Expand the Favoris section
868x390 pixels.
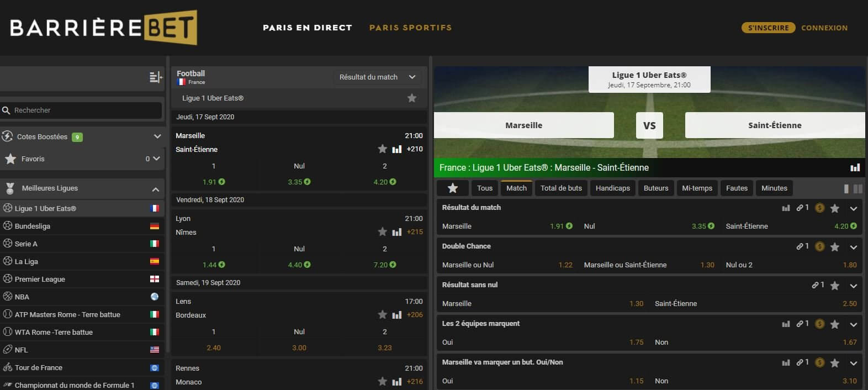156,159
